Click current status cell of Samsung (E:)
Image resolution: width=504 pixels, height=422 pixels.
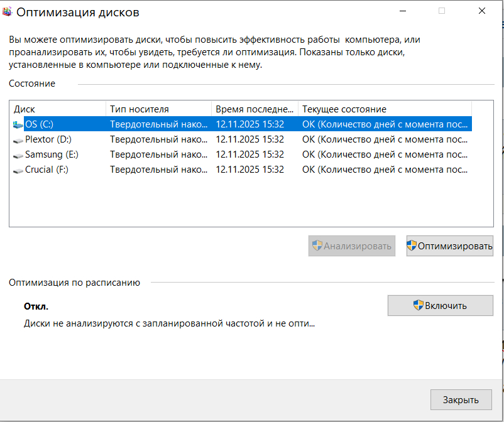(x=385, y=154)
